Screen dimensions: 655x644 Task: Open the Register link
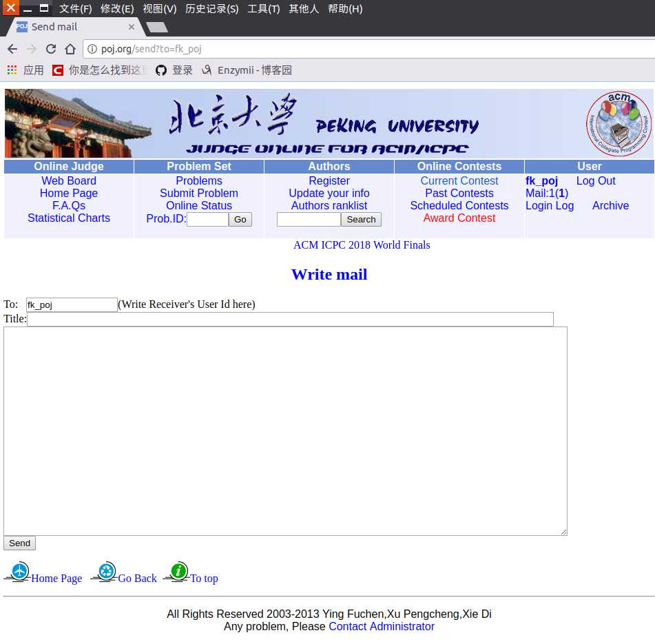[329, 181]
